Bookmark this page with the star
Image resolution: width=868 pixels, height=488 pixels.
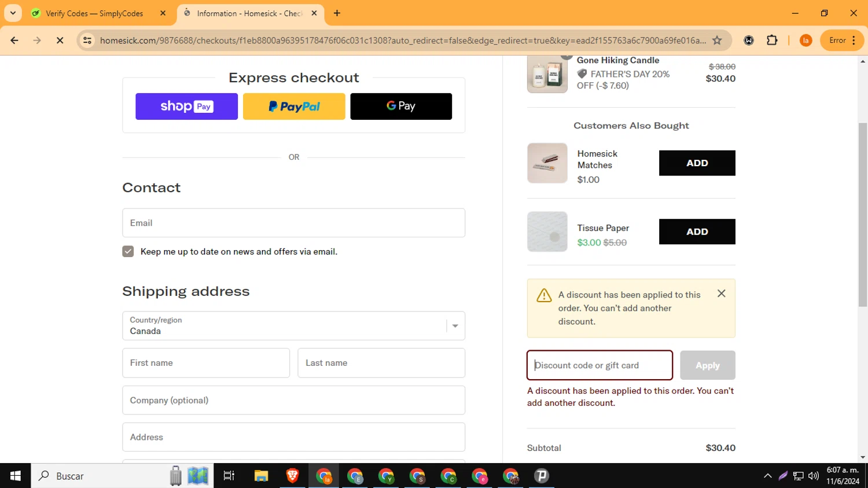point(717,41)
